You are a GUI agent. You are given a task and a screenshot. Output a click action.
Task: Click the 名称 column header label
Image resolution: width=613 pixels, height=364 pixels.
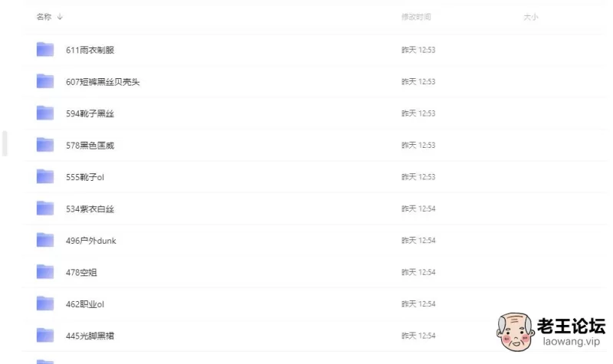[x=44, y=17]
